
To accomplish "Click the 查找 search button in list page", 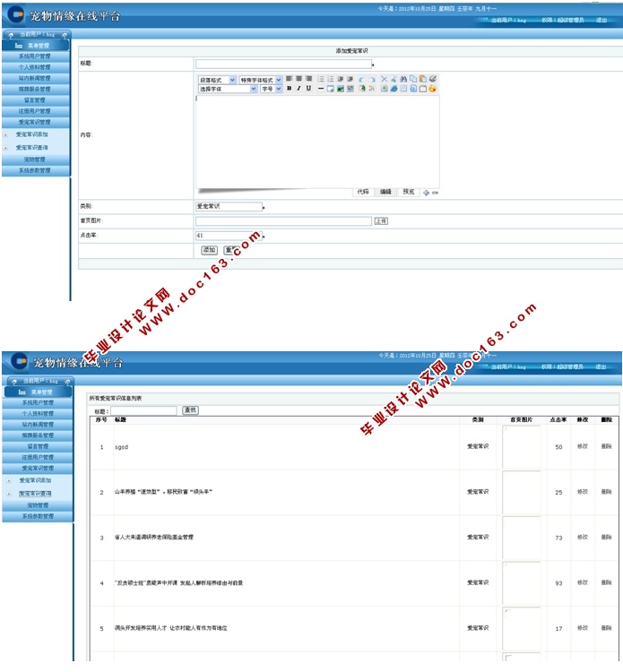I will (190, 410).
